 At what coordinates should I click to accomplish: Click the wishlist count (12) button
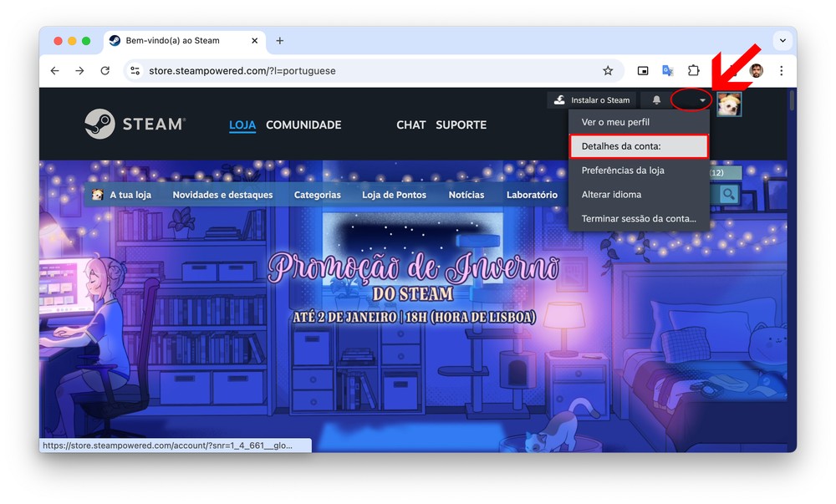[x=725, y=173]
